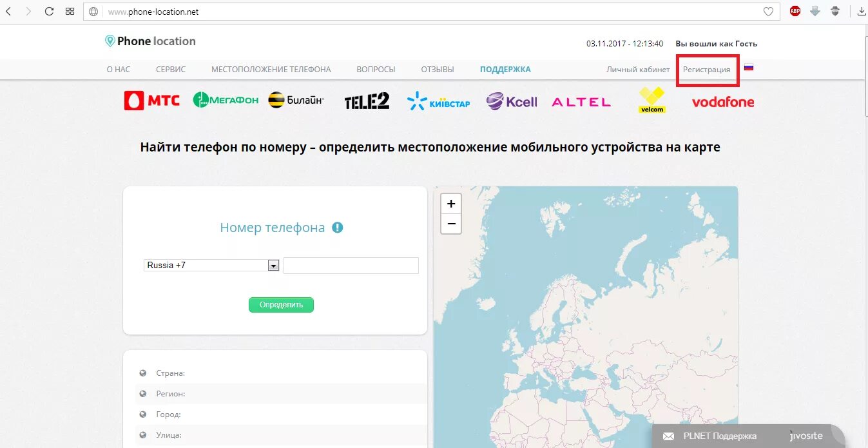Open the ОТЗЫВЫ menu item
The width and height of the screenshot is (868, 448).
[x=438, y=70]
